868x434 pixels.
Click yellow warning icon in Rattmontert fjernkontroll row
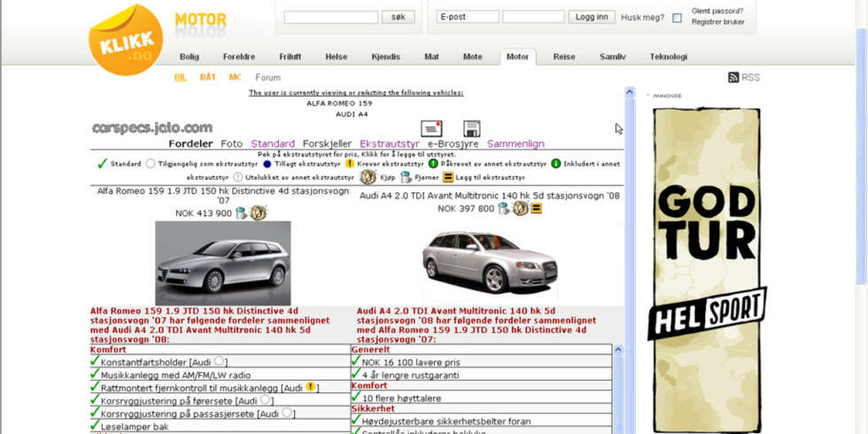coord(311,386)
